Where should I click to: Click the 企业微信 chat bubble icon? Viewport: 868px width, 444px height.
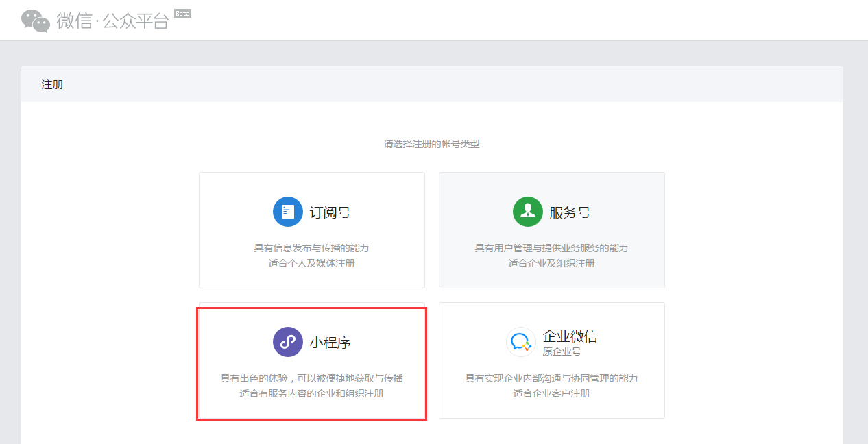pos(520,342)
